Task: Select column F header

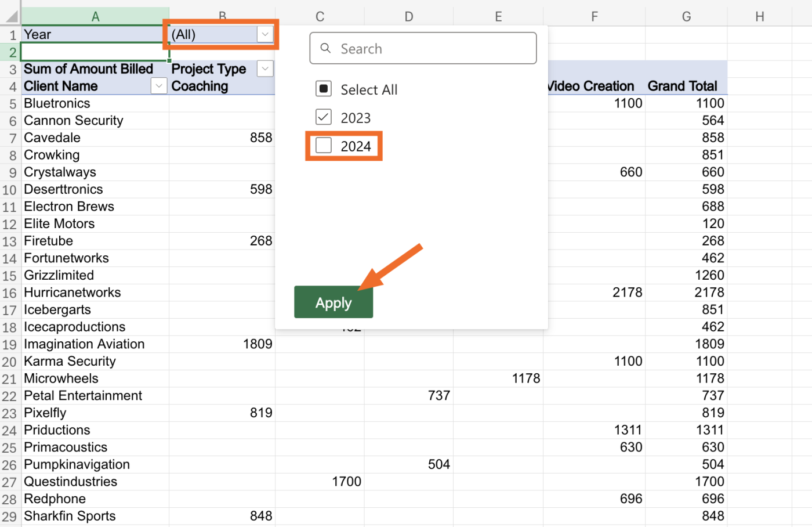Action: 594,16
